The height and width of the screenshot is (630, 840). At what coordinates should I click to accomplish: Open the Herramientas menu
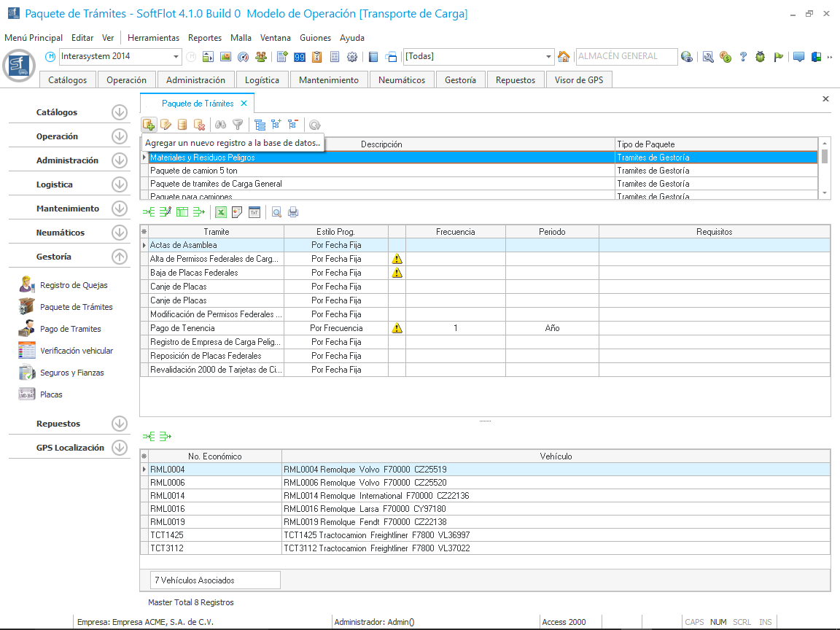(x=153, y=38)
